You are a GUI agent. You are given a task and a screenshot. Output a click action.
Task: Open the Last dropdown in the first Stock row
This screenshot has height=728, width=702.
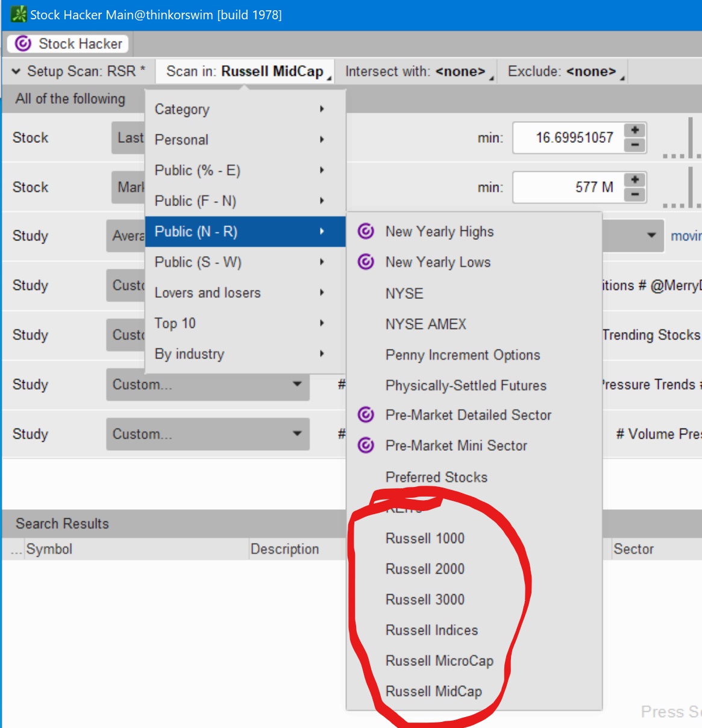128,138
